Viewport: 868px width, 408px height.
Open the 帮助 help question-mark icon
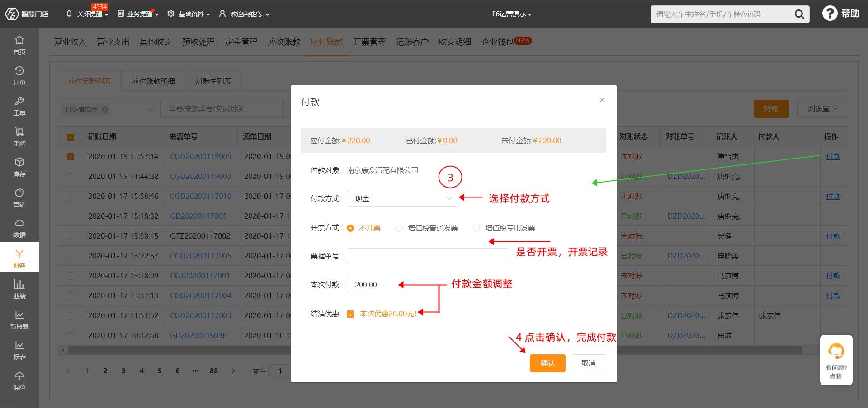coord(829,14)
